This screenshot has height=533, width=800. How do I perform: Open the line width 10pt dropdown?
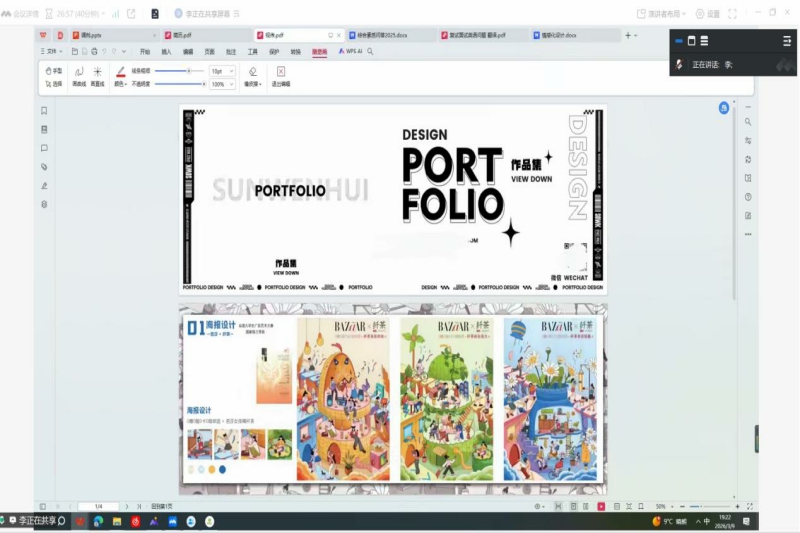[222, 71]
